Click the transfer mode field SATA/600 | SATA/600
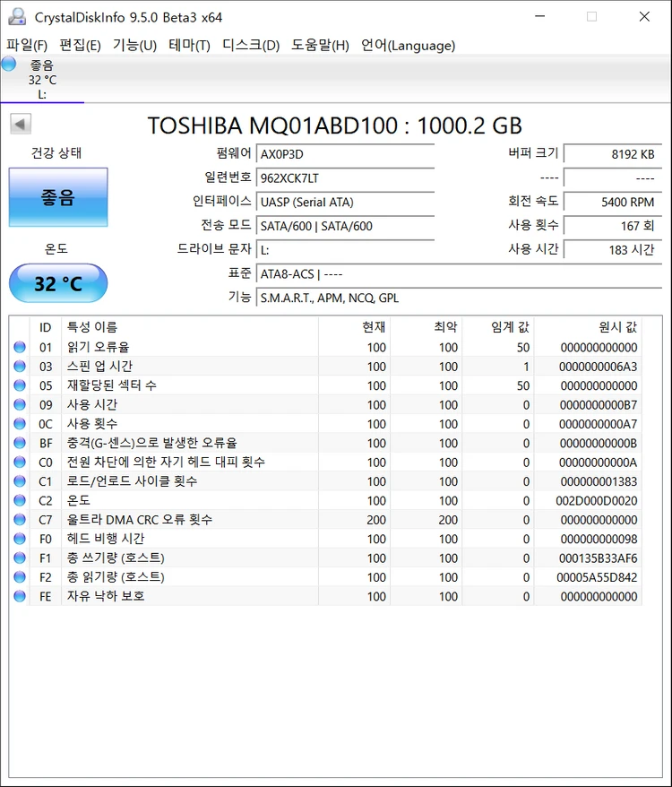The image size is (672, 787). tap(345, 226)
